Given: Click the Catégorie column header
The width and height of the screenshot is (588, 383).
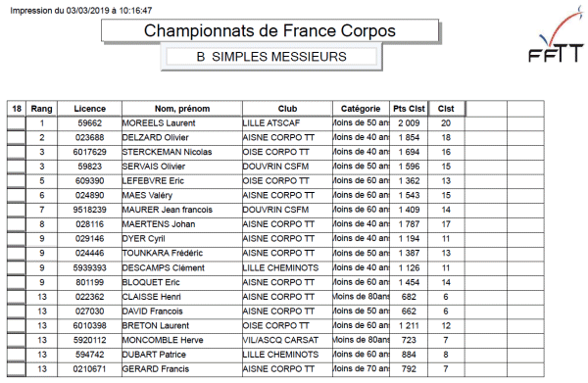Looking at the screenshot, I should (x=361, y=109).
